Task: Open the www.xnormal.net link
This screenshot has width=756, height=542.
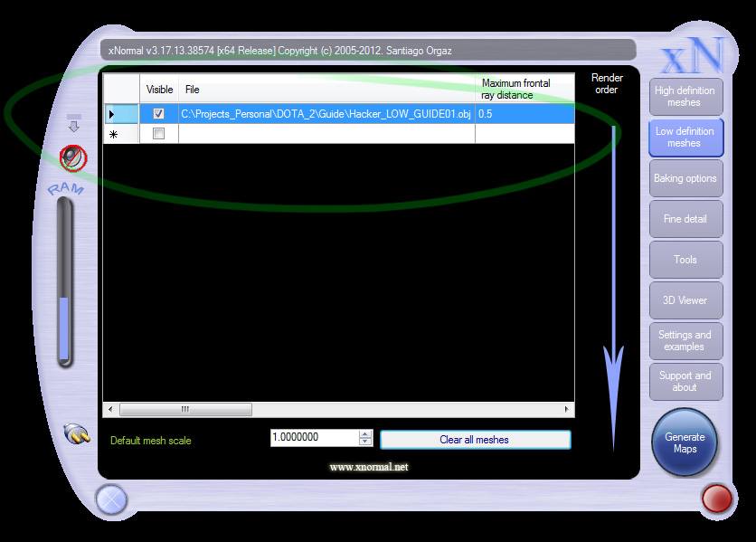Action: [369, 467]
